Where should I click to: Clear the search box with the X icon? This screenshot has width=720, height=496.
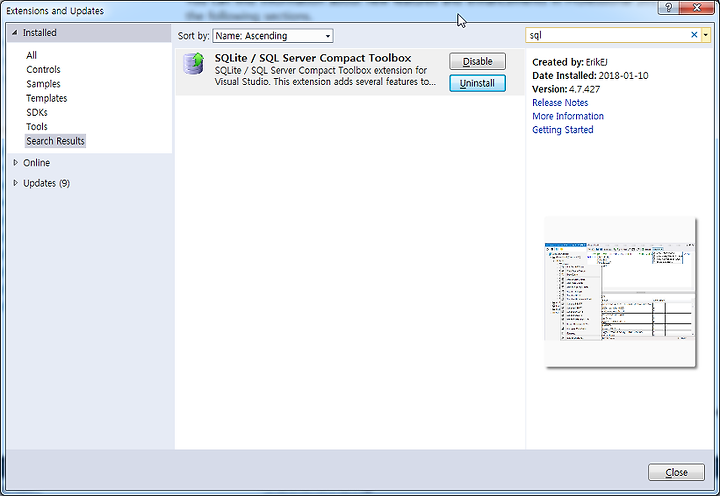click(x=694, y=35)
